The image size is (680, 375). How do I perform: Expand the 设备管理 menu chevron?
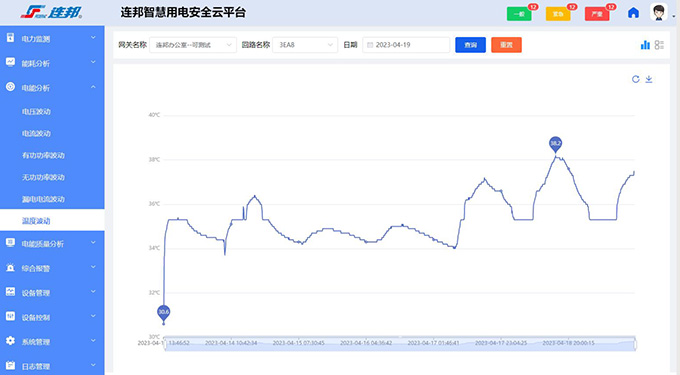(93, 292)
